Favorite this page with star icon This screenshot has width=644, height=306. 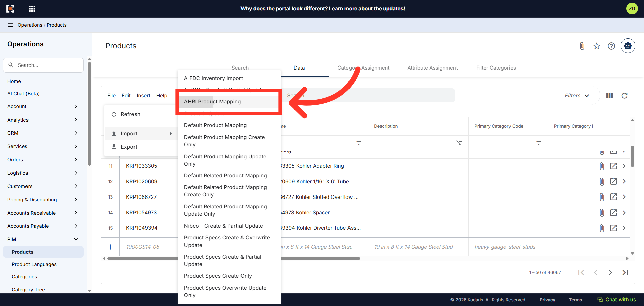tap(597, 46)
